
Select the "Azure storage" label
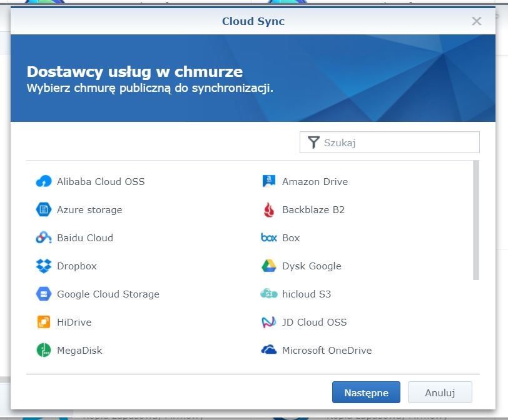[x=89, y=209]
